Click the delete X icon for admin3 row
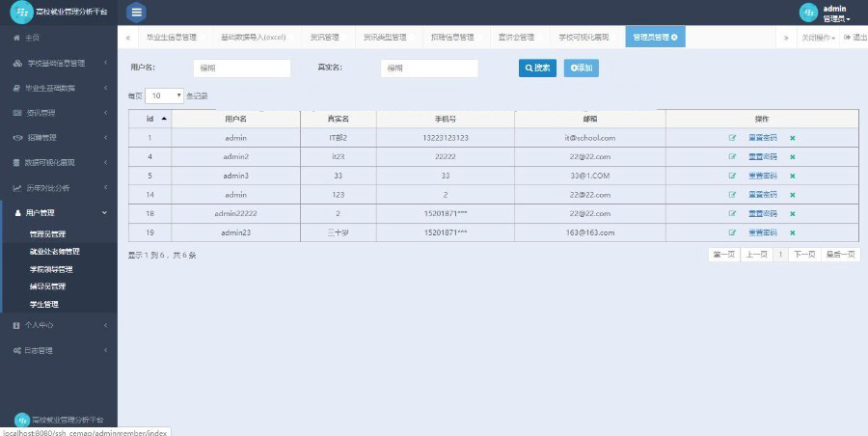Image resolution: width=868 pixels, height=436 pixels. pos(792,176)
